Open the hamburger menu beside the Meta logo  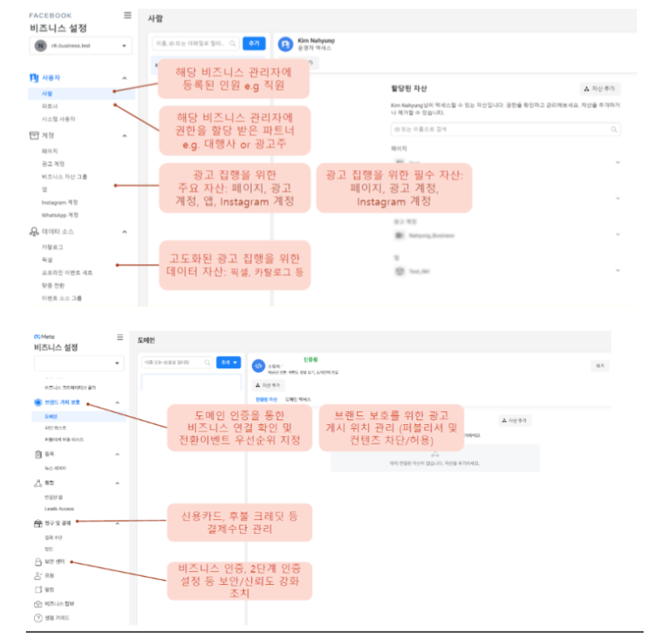tap(120, 337)
